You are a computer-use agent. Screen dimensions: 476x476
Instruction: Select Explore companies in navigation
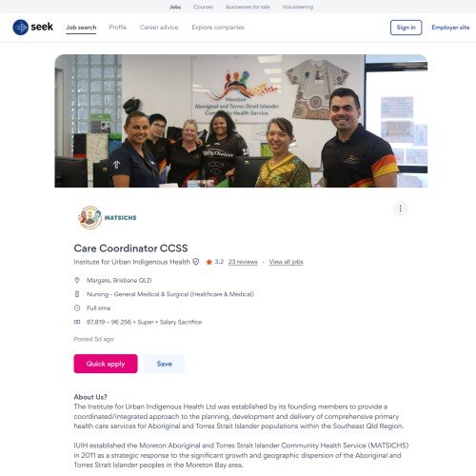point(218,28)
